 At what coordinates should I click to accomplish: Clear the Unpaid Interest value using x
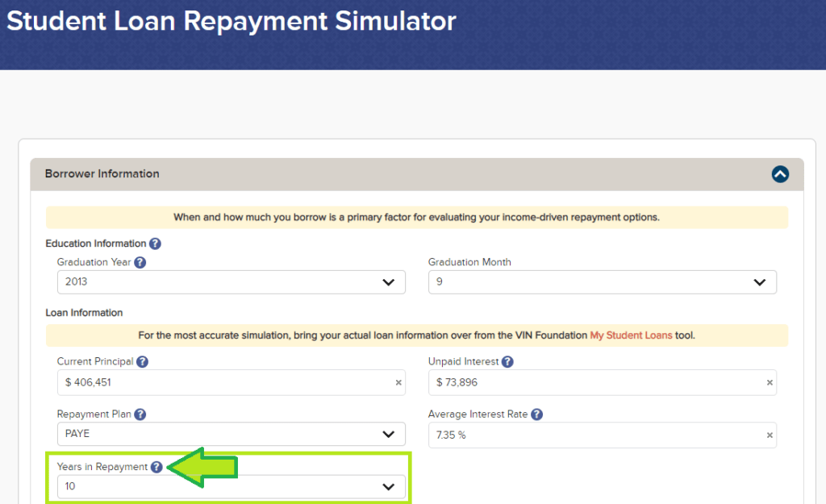[770, 383]
